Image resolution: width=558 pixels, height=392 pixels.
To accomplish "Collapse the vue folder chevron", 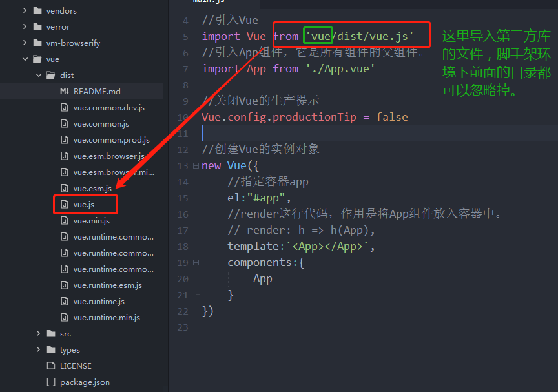I will pyautogui.click(x=25, y=59).
